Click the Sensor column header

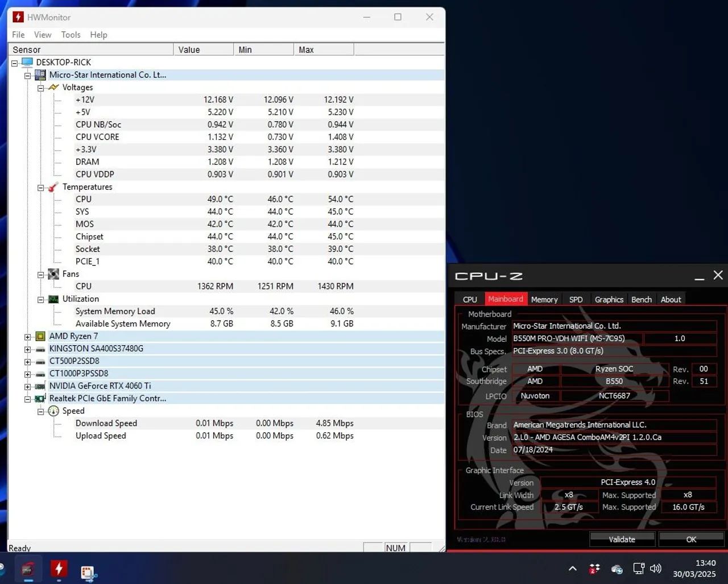pos(91,49)
